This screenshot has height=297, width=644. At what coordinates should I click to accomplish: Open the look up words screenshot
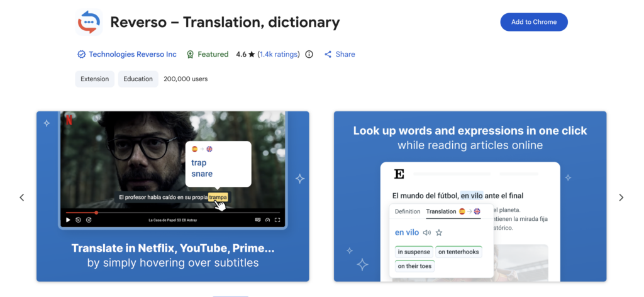[x=470, y=196]
